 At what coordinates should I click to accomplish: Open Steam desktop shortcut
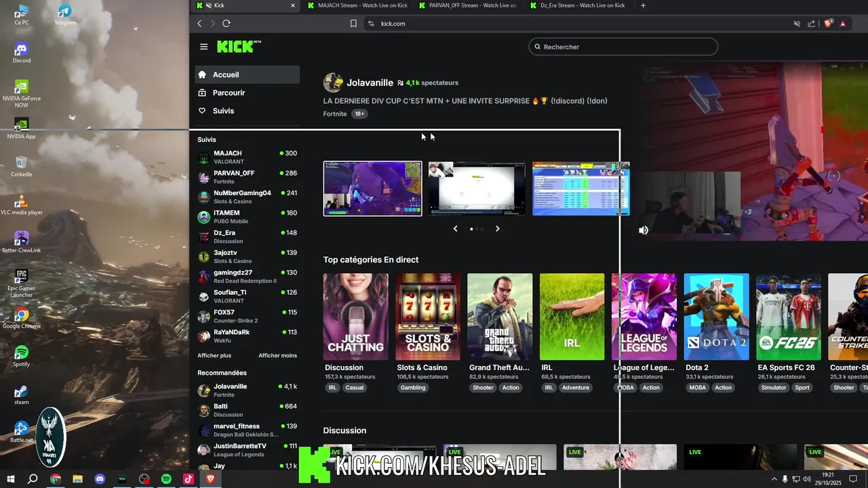(22, 394)
